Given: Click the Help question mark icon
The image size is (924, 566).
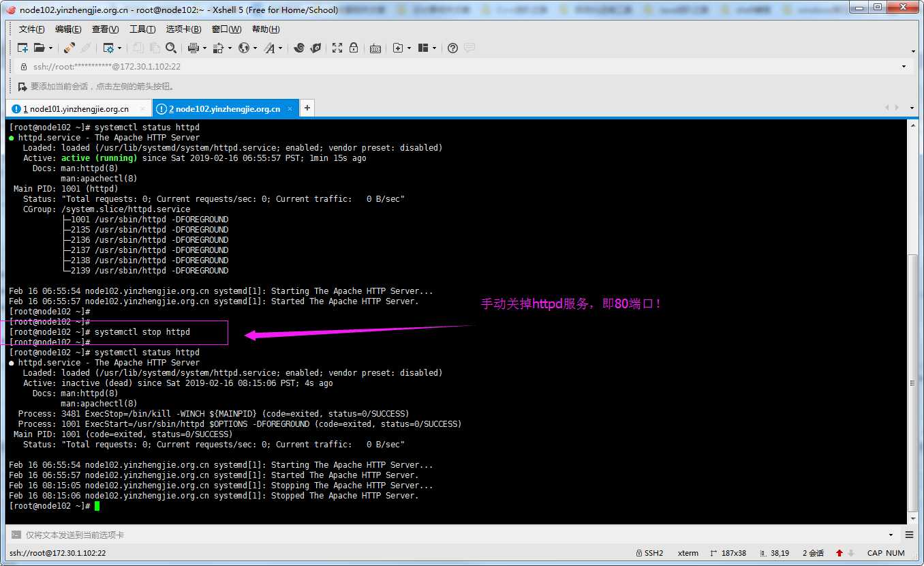Looking at the screenshot, I should (x=453, y=48).
